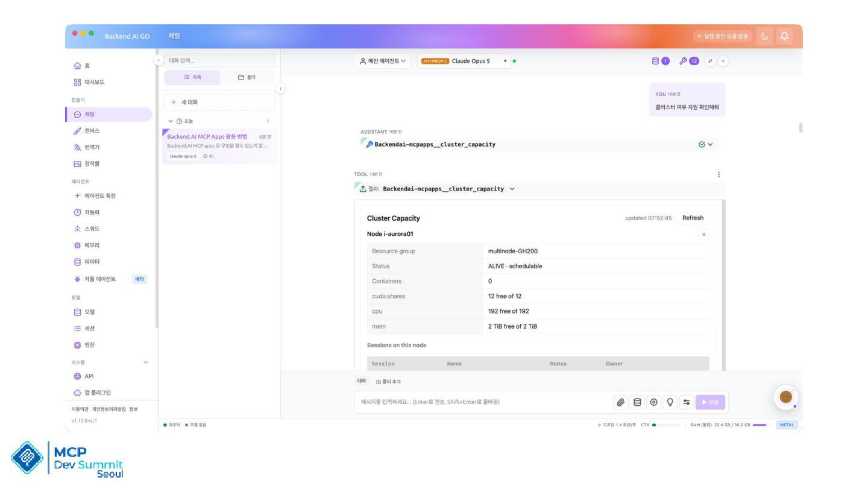868x489 pixels.
Task: Click the METAL badge in status bar
Action: [x=787, y=425]
